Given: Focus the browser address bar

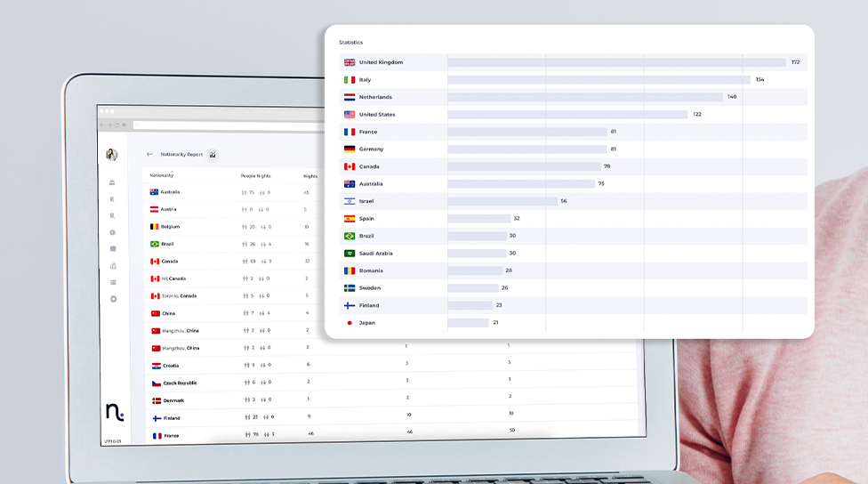Looking at the screenshot, I should point(229,125).
